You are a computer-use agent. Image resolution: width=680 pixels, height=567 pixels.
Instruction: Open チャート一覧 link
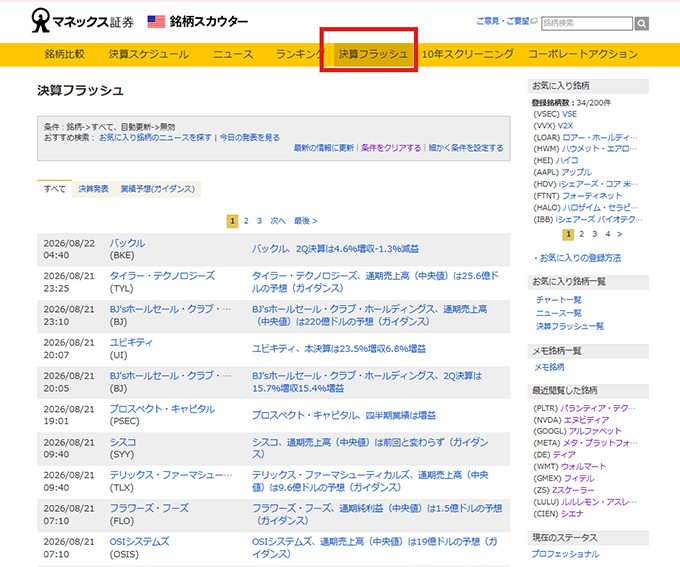[559, 300]
